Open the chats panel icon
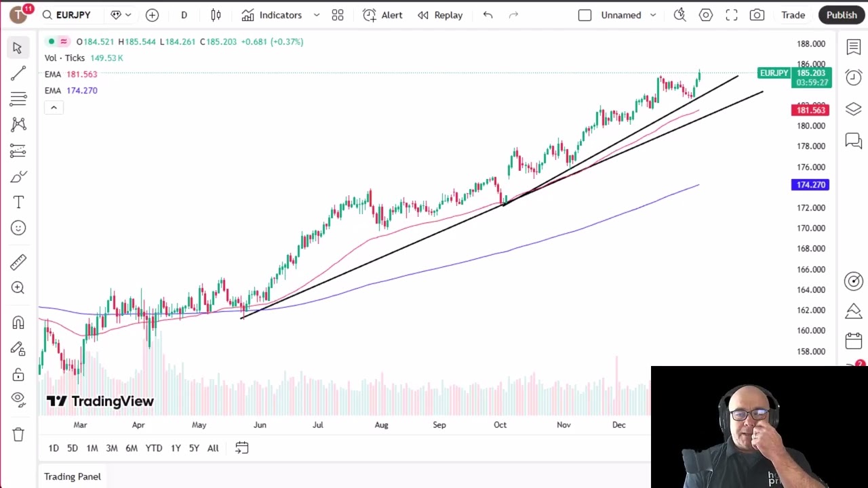This screenshot has height=488, width=868. click(854, 141)
